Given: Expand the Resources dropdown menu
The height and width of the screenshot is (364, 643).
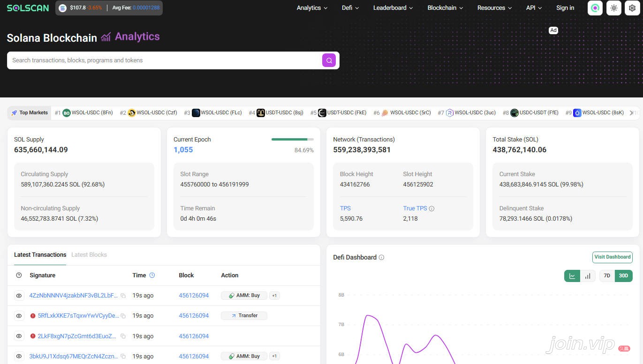Looking at the screenshot, I should tap(494, 8).
